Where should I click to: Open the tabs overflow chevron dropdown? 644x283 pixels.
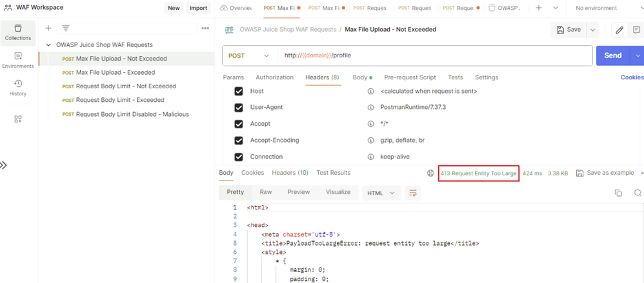(x=556, y=8)
